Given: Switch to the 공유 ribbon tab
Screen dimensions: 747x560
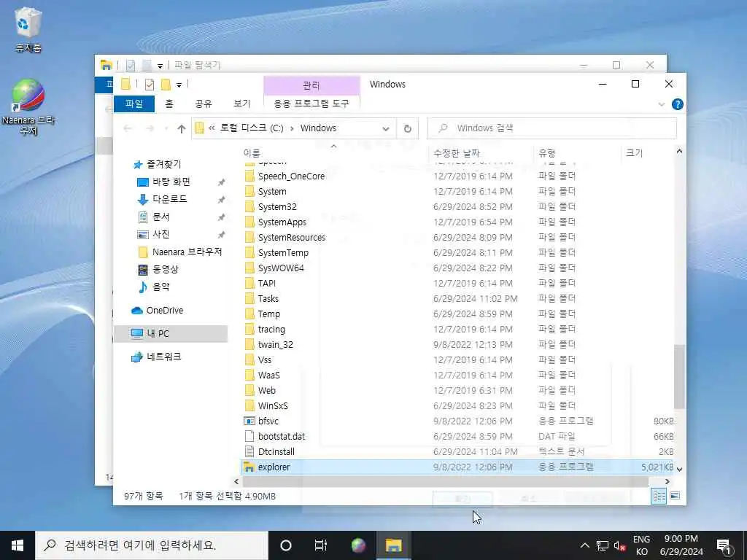Looking at the screenshot, I should (204, 104).
